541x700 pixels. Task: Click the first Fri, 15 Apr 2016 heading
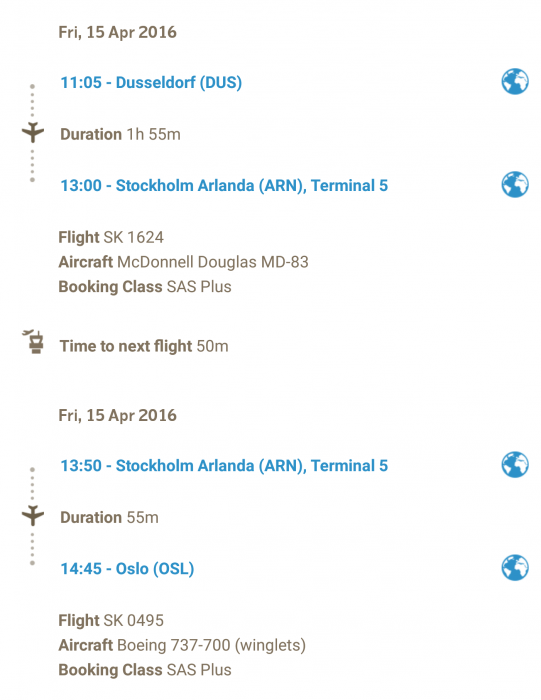[x=117, y=32]
